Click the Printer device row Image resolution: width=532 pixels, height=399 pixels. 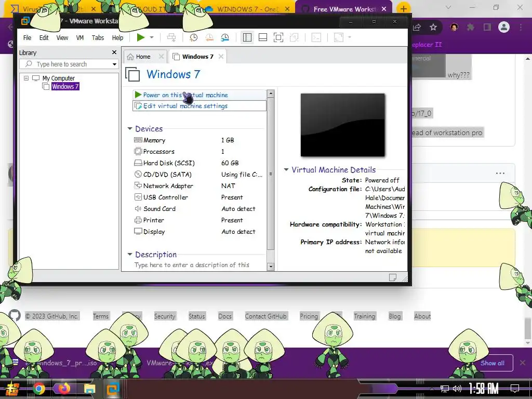[198, 220]
